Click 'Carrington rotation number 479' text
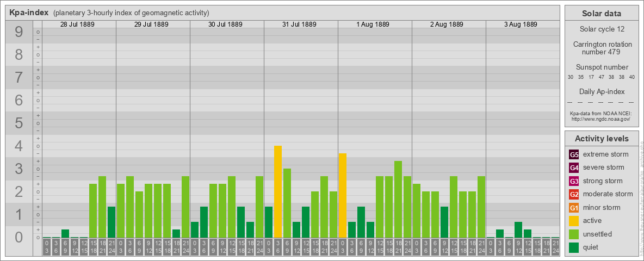The height and width of the screenshot is (261, 644). 602,48
